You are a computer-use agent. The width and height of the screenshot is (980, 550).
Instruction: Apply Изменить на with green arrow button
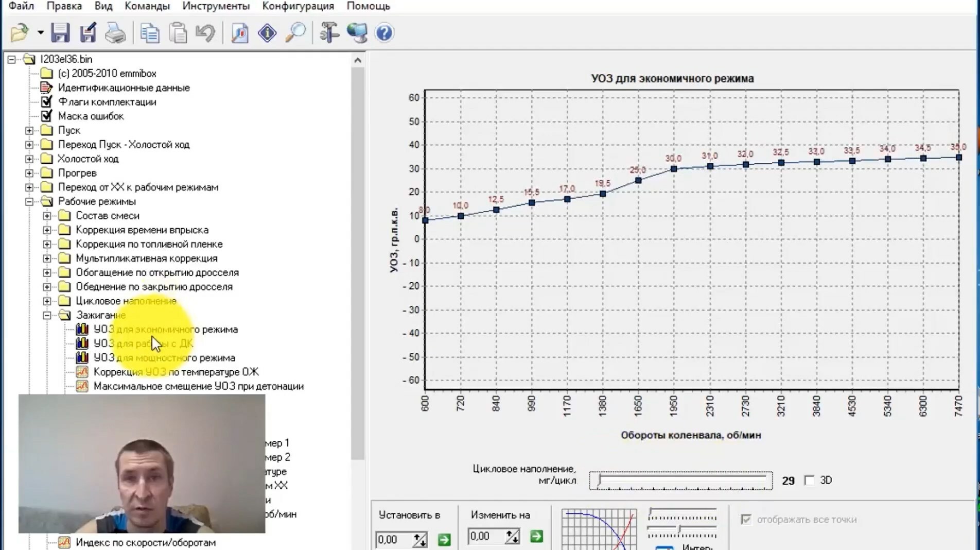[536, 537]
